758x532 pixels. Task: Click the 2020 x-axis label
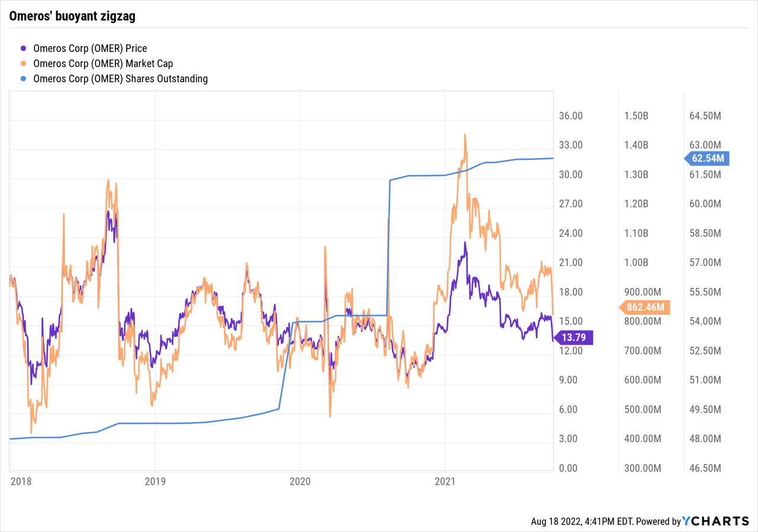tap(300, 482)
